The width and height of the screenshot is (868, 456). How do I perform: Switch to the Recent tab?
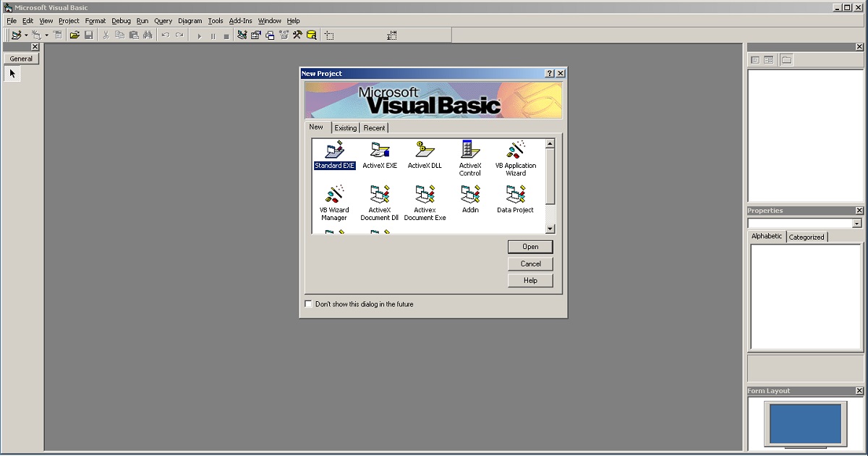(375, 128)
